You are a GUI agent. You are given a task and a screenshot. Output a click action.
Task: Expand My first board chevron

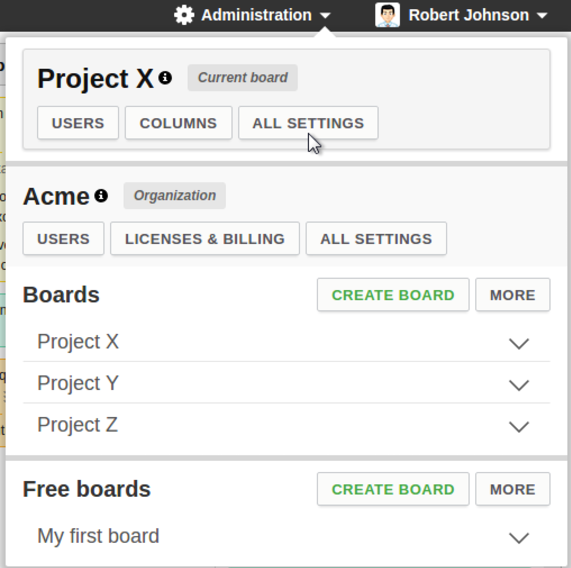(x=519, y=538)
